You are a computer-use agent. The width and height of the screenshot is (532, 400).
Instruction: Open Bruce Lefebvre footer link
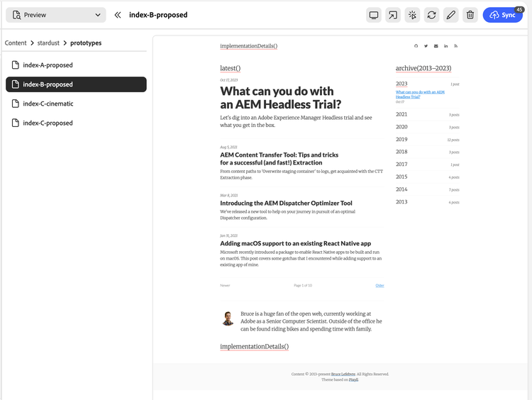pos(343,374)
